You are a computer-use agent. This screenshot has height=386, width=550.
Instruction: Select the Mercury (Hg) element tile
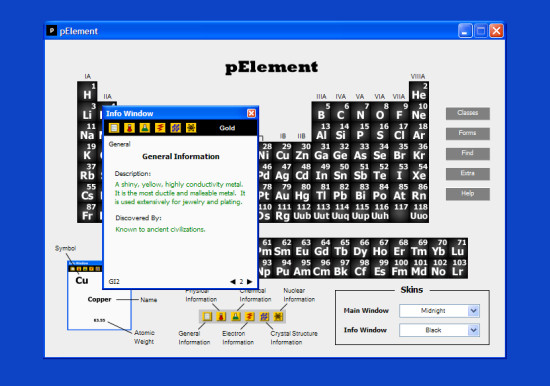click(302, 192)
